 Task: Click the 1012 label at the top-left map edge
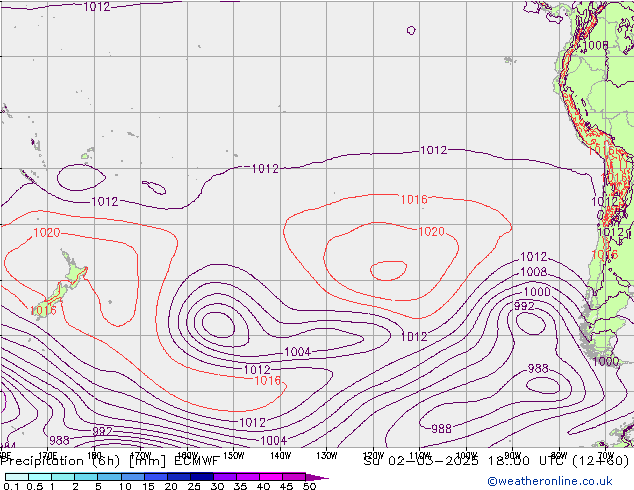coord(97,6)
